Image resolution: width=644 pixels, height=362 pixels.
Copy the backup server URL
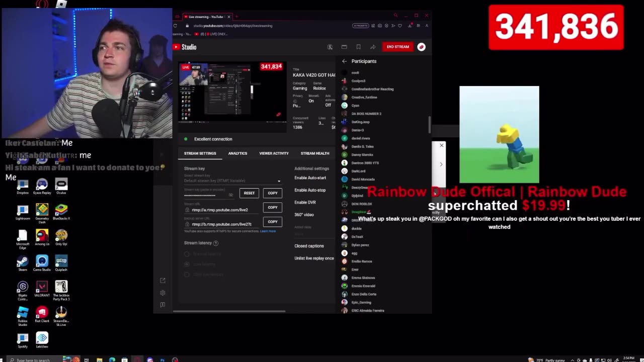pyautogui.click(x=273, y=221)
